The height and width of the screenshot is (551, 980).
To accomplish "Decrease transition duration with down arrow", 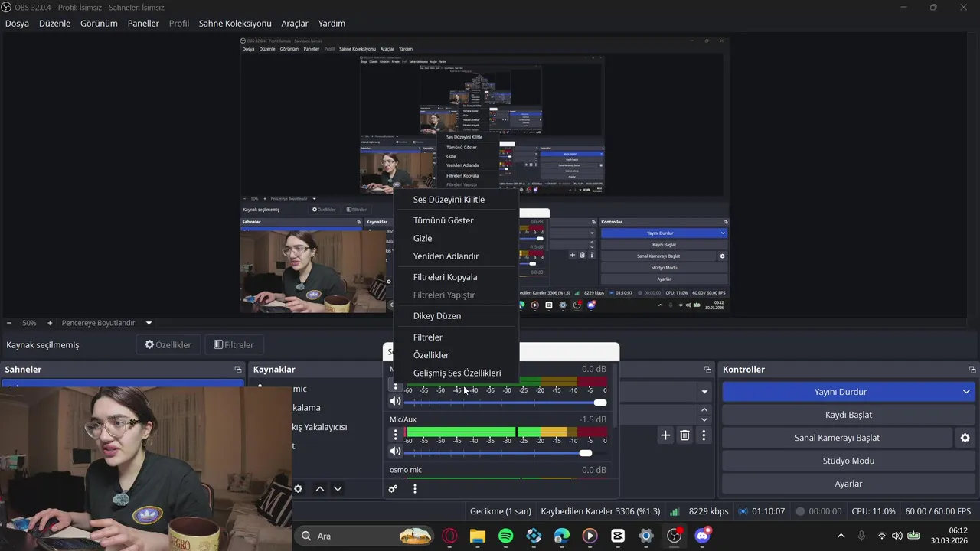I will click(x=704, y=419).
